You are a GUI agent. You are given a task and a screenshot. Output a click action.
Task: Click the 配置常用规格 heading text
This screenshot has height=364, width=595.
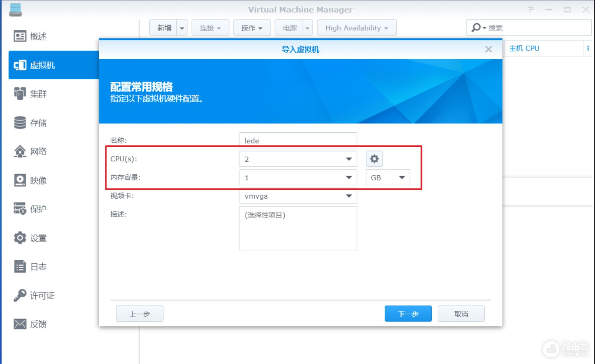coord(141,87)
